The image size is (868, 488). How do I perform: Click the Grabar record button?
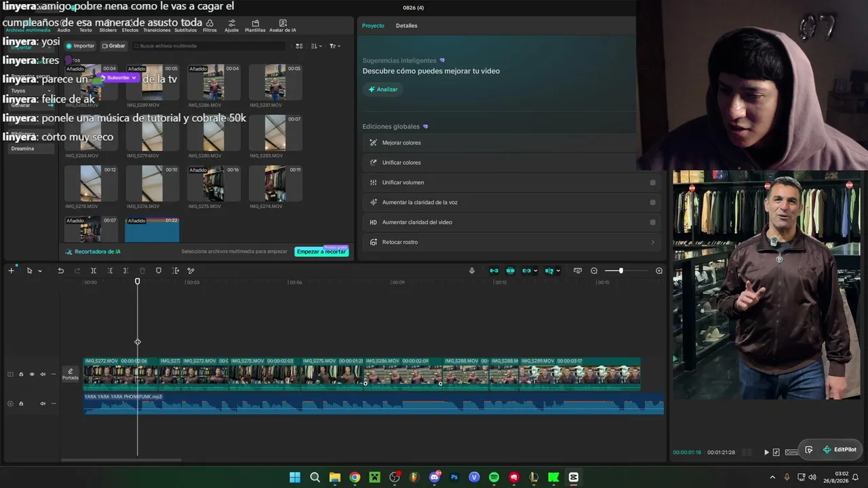pyautogui.click(x=114, y=46)
